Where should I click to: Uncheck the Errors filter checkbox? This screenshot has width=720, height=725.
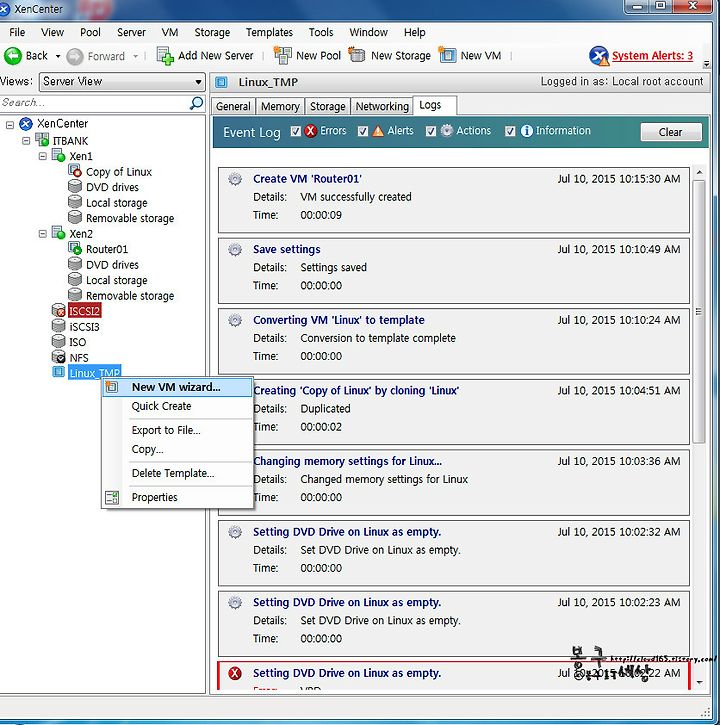pos(295,131)
